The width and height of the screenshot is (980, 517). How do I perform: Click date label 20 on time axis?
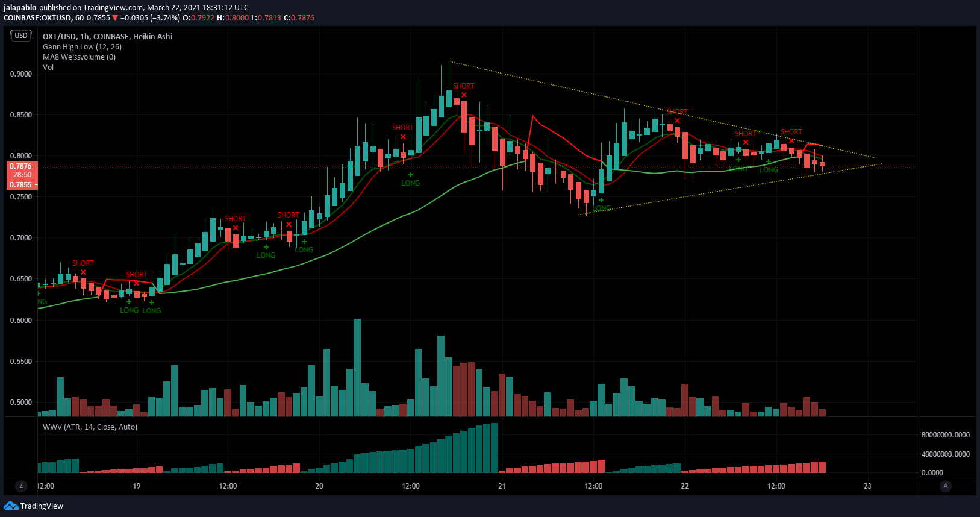[x=319, y=486]
